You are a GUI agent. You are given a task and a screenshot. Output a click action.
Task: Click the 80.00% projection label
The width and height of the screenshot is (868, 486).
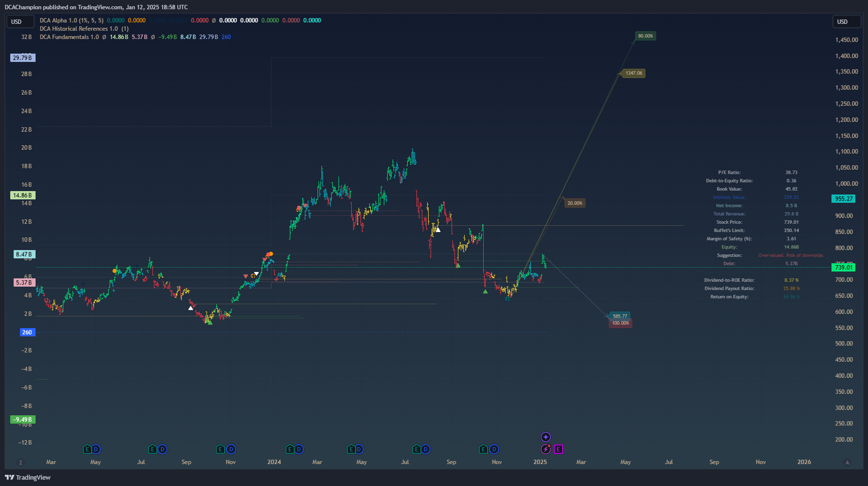[645, 36]
